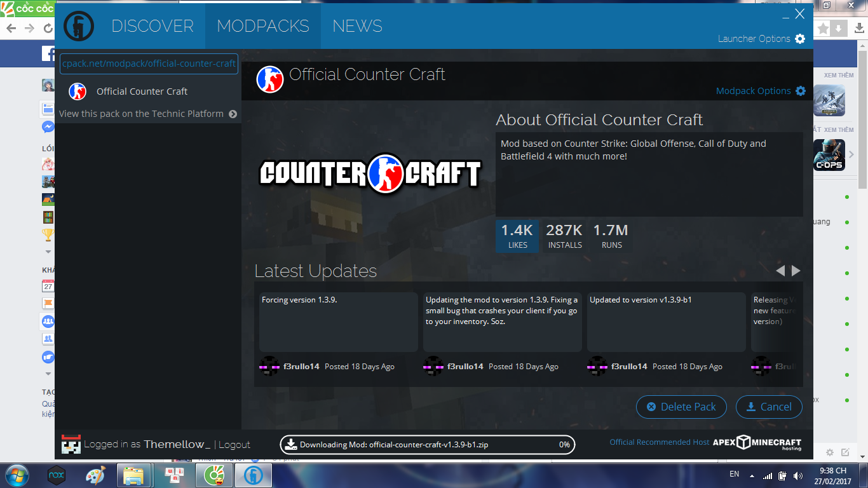
Task: Switch to the NEWS tab
Action: 357,26
